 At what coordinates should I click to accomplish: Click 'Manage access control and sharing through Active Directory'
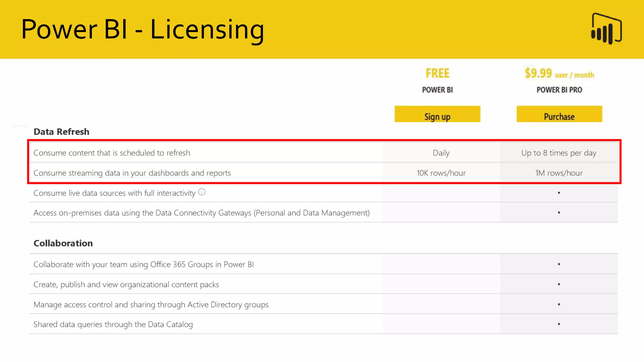(151, 304)
